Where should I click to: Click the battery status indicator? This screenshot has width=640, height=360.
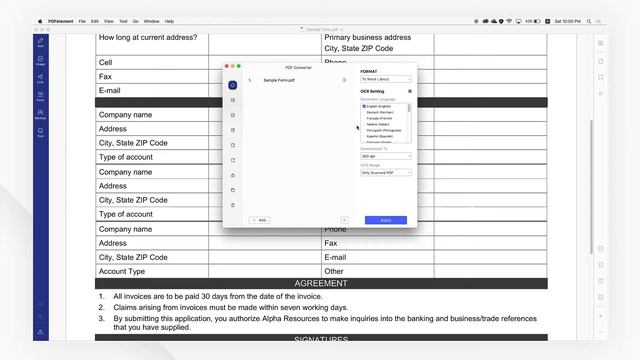[533, 21]
